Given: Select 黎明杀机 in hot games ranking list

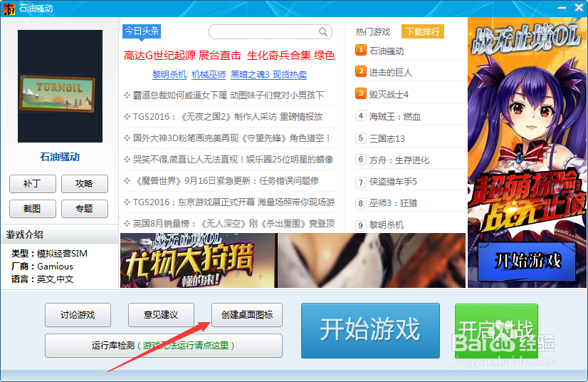Looking at the screenshot, I should click(x=387, y=225).
